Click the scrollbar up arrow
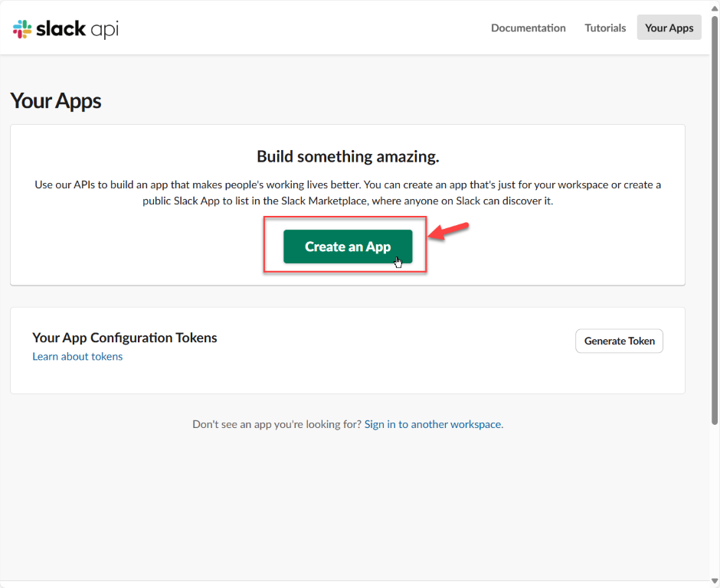 tap(715, 8)
